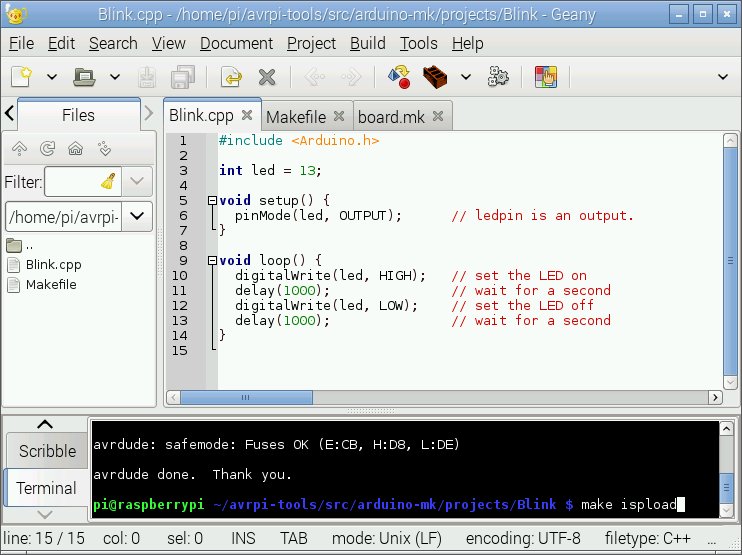The width and height of the screenshot is (742, 555).
Task: Open Blink.cpp in the file list
Action: pos(52,265)
